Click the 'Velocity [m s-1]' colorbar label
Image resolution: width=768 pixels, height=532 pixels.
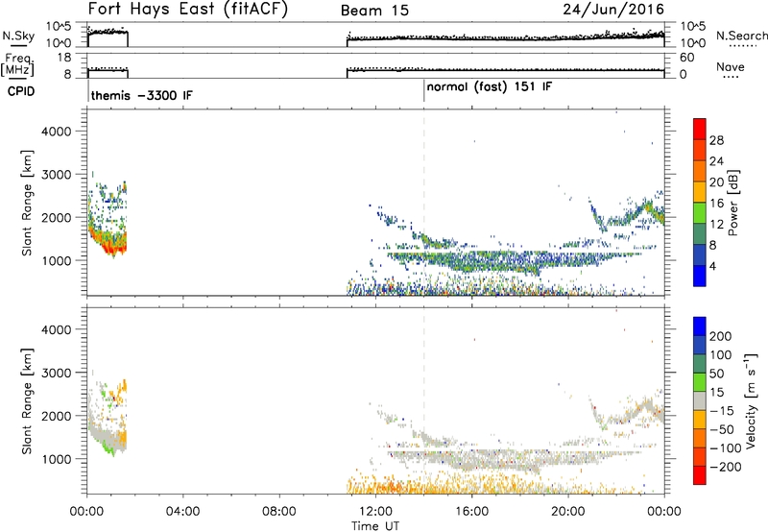point(751,400)
